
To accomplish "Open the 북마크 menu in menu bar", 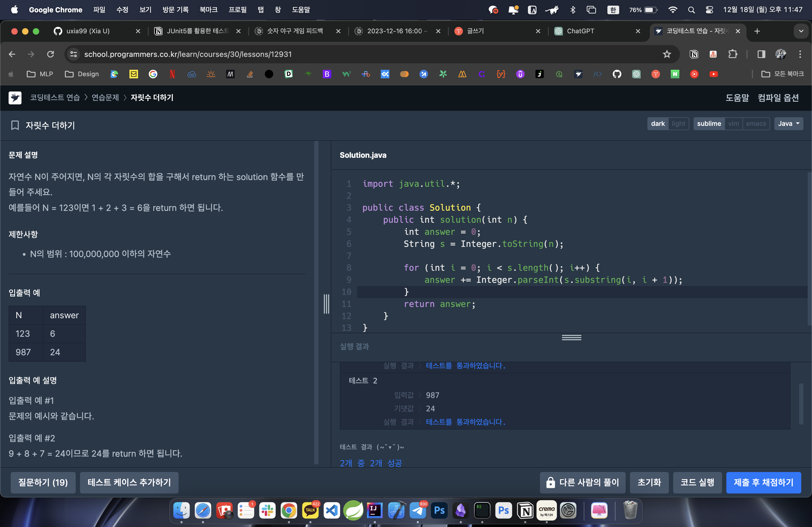I will click(x=208, y=10).
